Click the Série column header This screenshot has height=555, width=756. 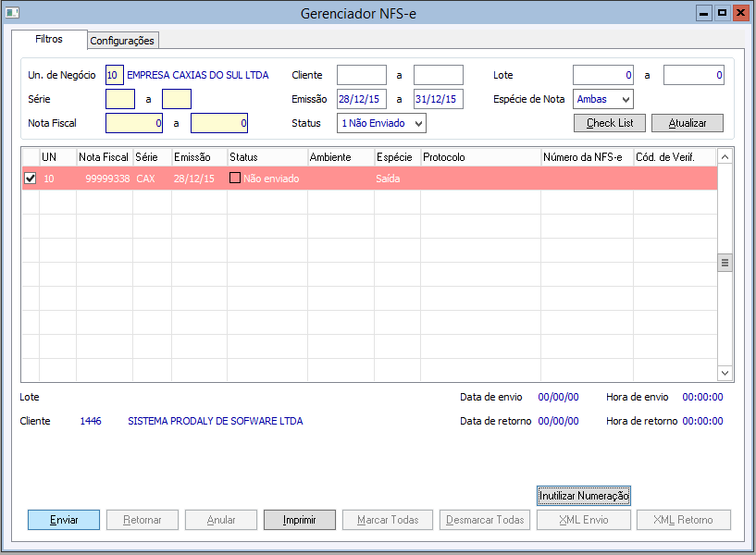coord(153,157)
